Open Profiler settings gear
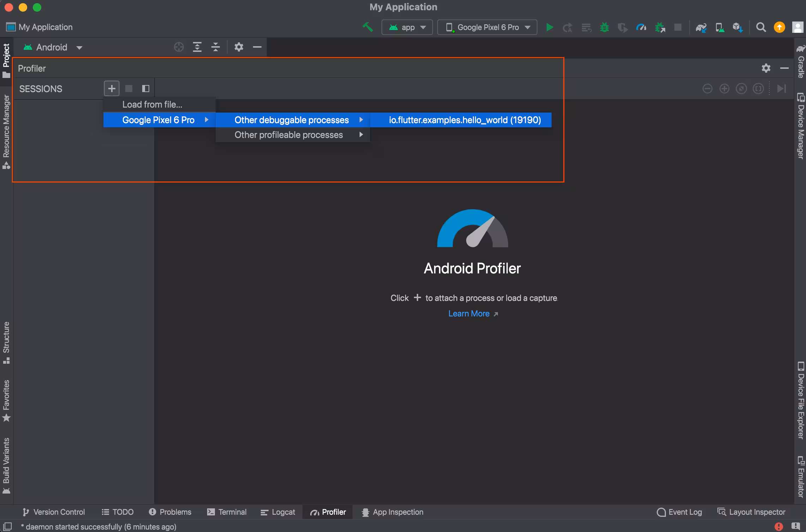Screen dimensions: 806x532 [x=766, y=68]
